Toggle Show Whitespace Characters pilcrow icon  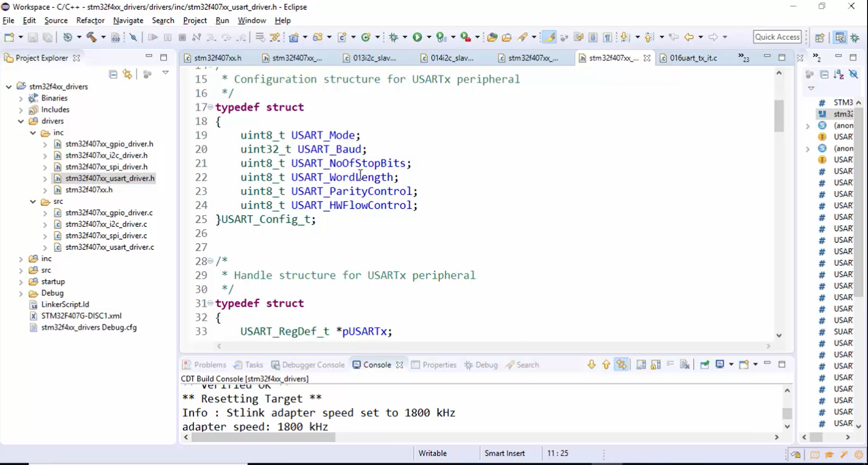tap(607, 37)
